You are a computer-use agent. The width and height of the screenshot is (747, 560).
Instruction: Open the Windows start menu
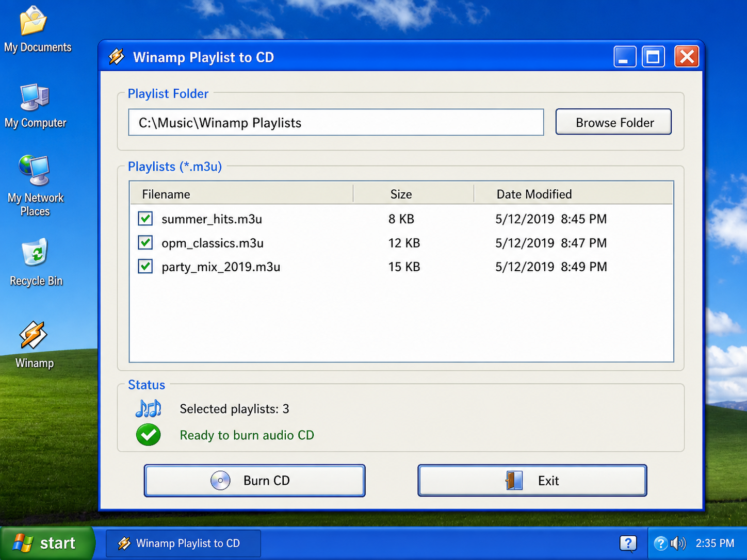46,543
